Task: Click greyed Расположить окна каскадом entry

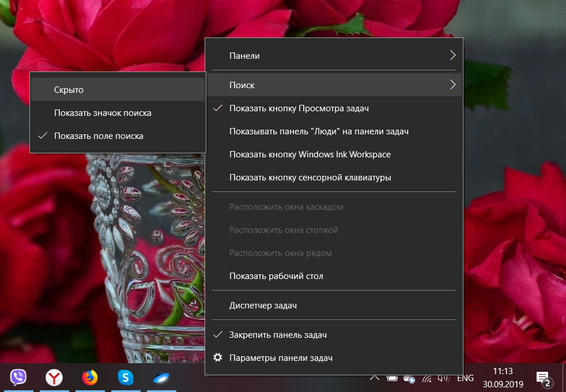Action: 334,207
